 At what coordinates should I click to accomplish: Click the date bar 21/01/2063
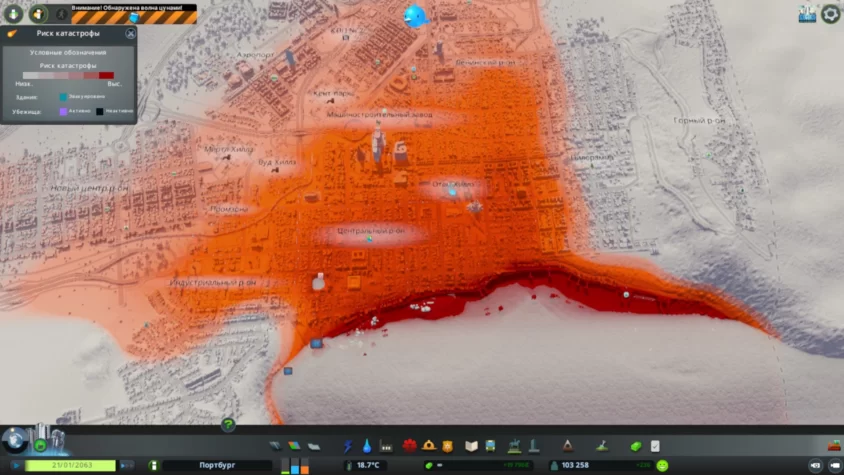(x=71, y=465)
